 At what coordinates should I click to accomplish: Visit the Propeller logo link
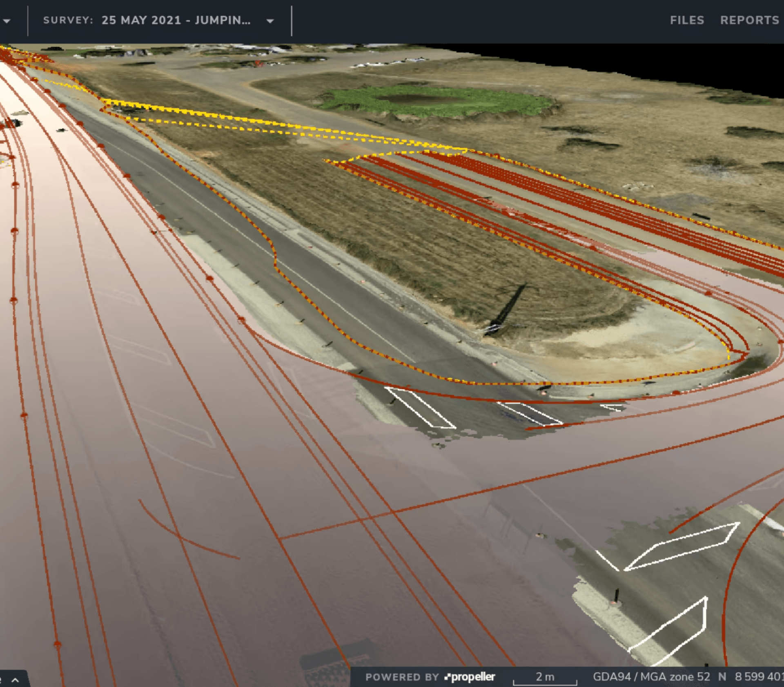click(470, 677)
